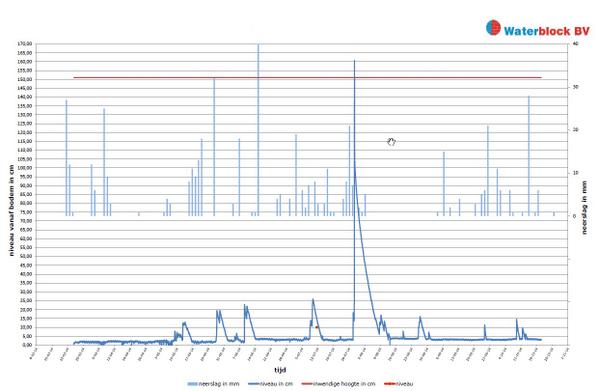The height and width of the screenshot is (391, 599).
Task: Click the 'niveau vanaf bodem in cm' axis title
Action: [x=11, y=210]
